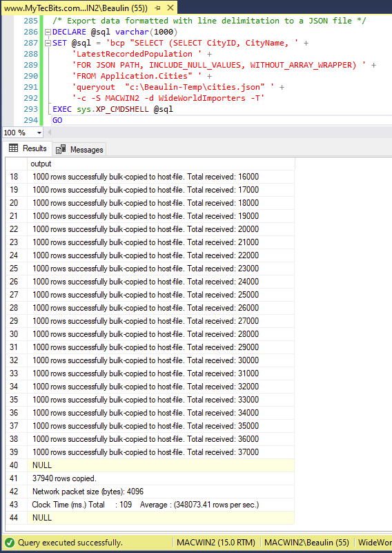Place cursor on EXEC sys.XP_CMDSHELL line
This screenshot has width=392, height=553.
[x=112, y=109]
